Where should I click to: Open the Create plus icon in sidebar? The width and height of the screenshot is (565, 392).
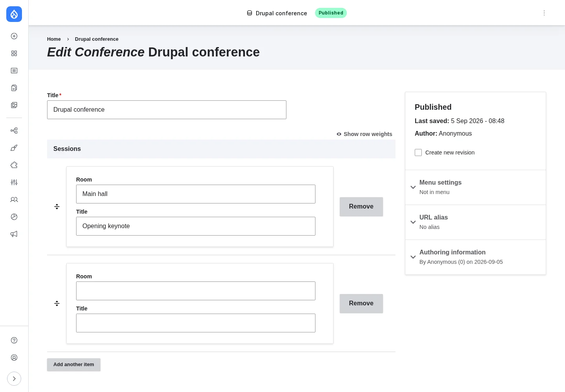[14, 36]
